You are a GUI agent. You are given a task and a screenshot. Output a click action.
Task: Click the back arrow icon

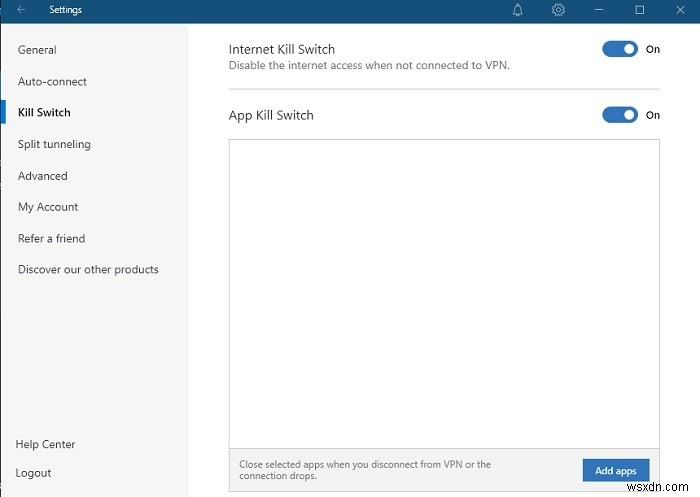[21, 10]
